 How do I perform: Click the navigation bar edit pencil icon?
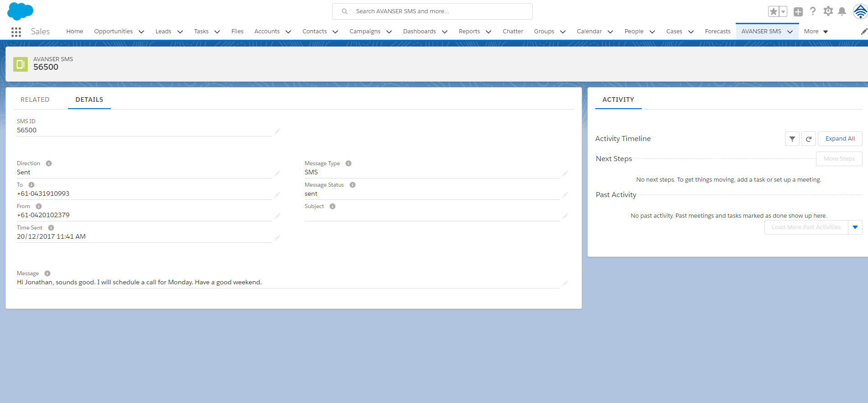pyautogui.click(x=864, y=31)
